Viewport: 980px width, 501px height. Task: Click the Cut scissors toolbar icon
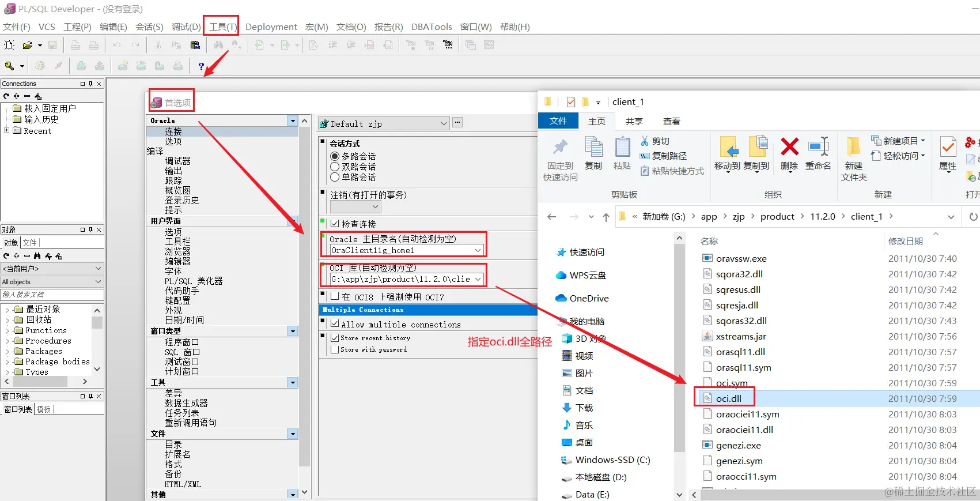point(158,45)
